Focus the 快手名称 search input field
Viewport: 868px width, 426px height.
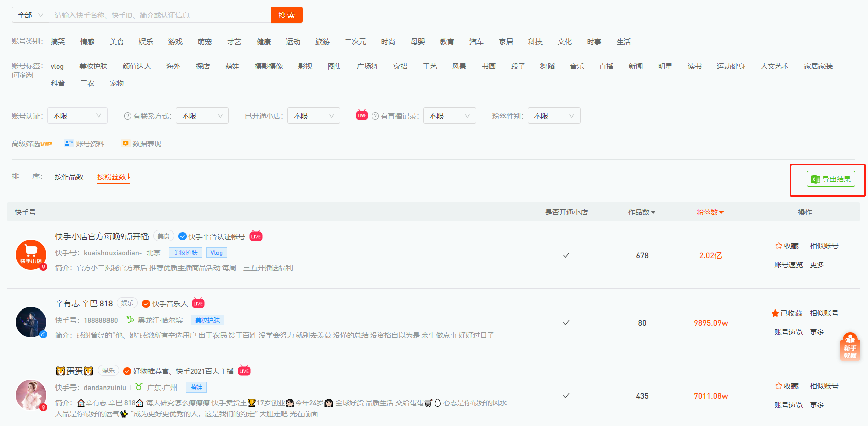(x=160, y=15)
